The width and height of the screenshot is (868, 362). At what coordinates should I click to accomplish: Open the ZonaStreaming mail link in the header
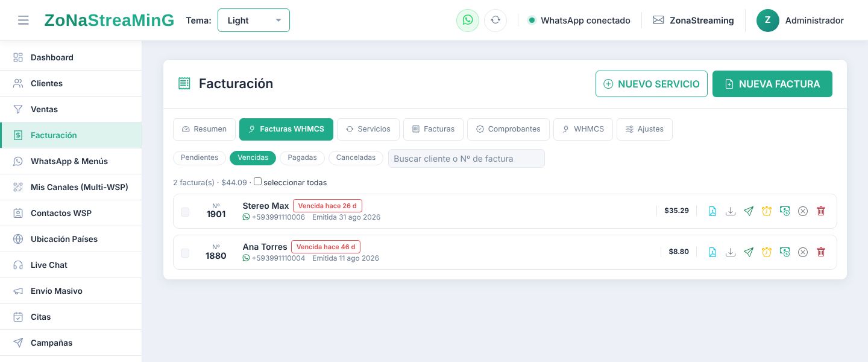(693, 21)
